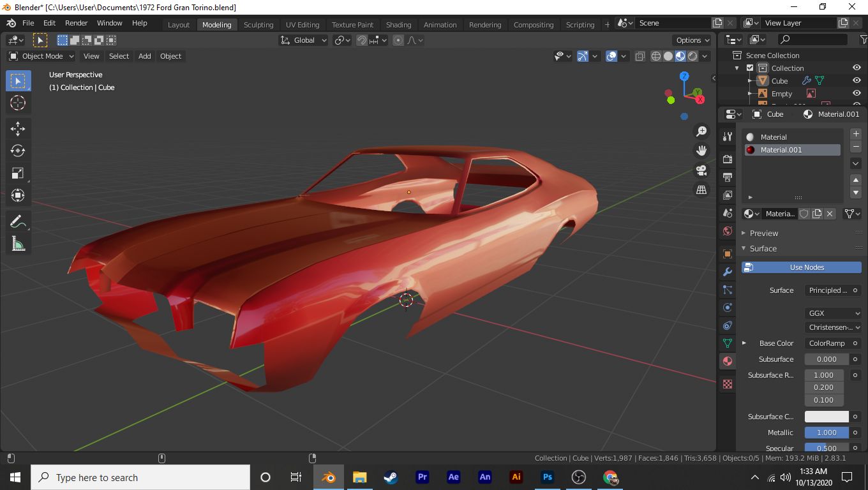The image size is (868, 490).
Task: Expand the Cube item in outliner
Action: point(751,81)
